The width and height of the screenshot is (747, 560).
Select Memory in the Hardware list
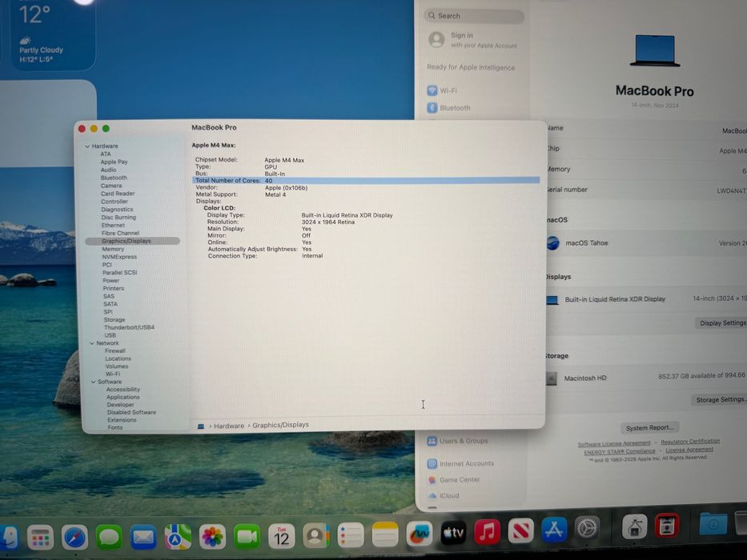tap(113, 249)
